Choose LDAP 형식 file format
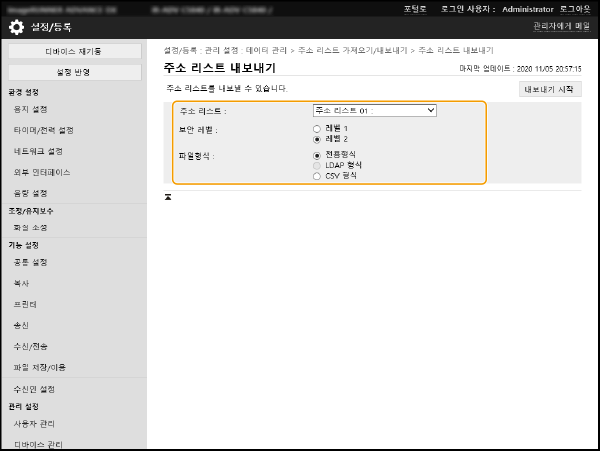Image resolution: width=600 pixels, height=451 pixels. click(x=318, y=166)
